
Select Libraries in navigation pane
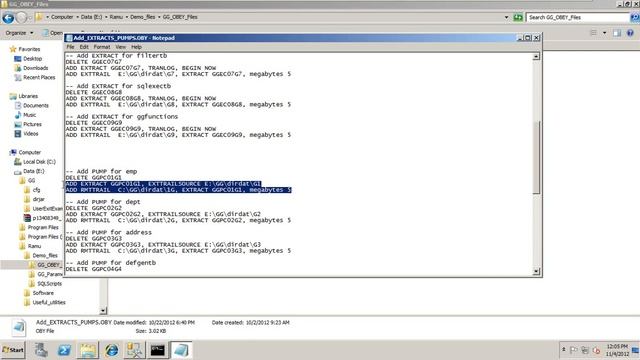tap(28, 96)
